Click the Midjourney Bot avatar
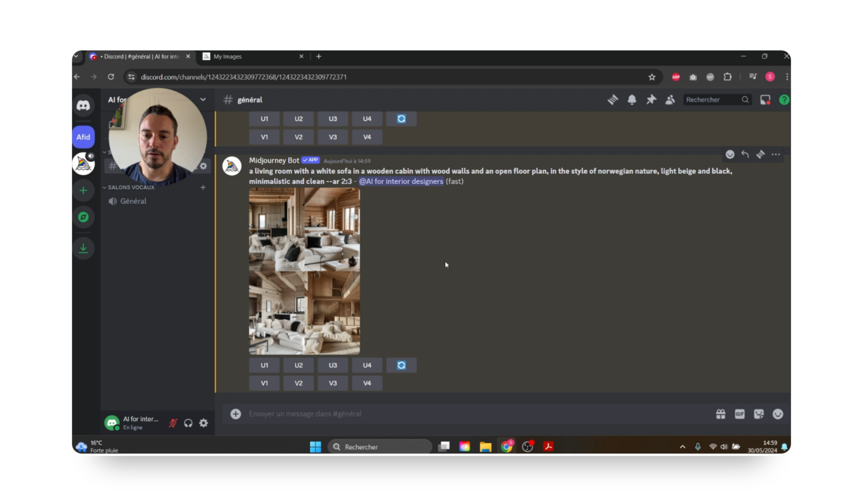The height and width of the screenshot is (504, 863). [x=232, y=166]
